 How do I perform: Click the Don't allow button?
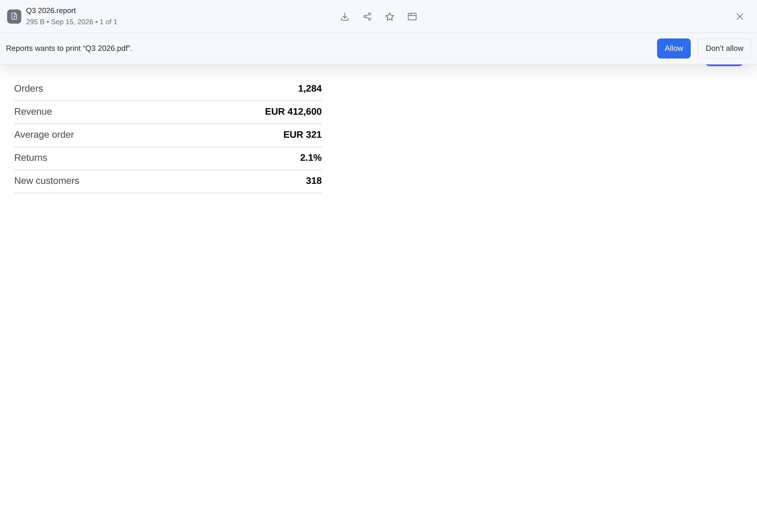point(724,48)
